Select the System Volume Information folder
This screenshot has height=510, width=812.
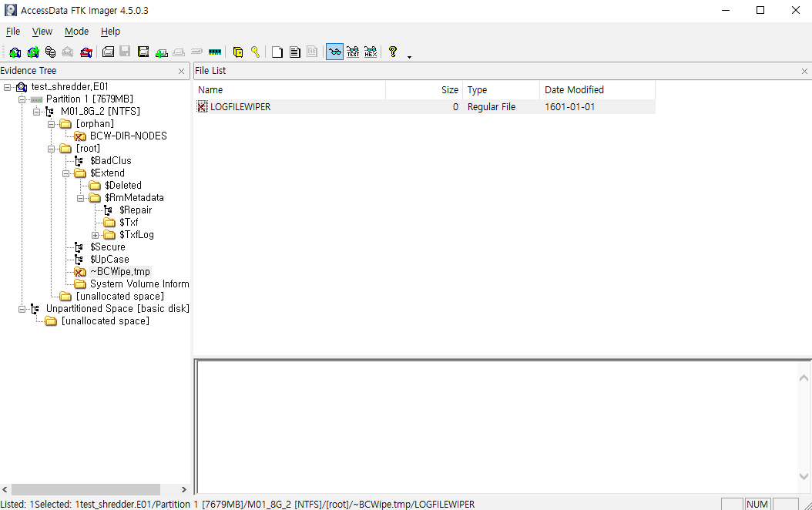point(139,284)
